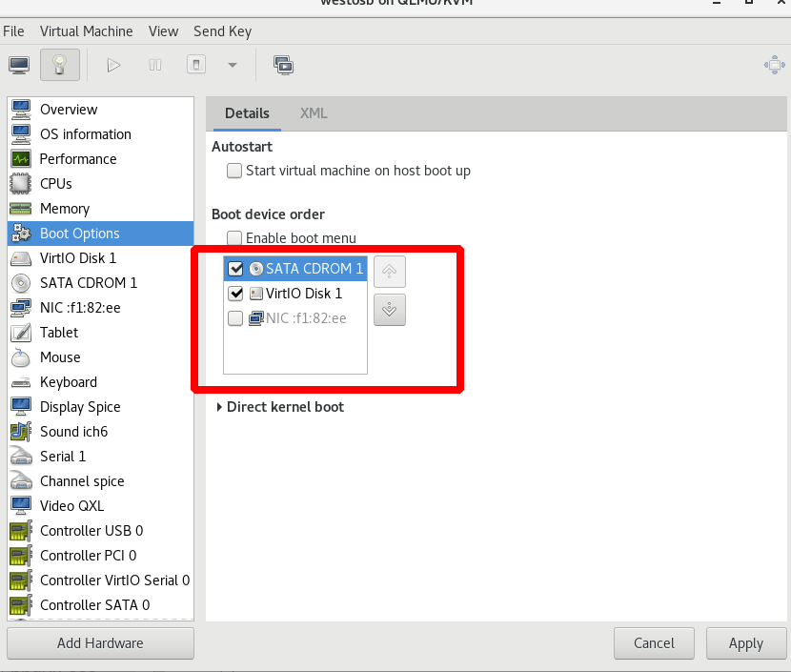Select VirtIO Disk 1 in sidebar

[101, 257]
